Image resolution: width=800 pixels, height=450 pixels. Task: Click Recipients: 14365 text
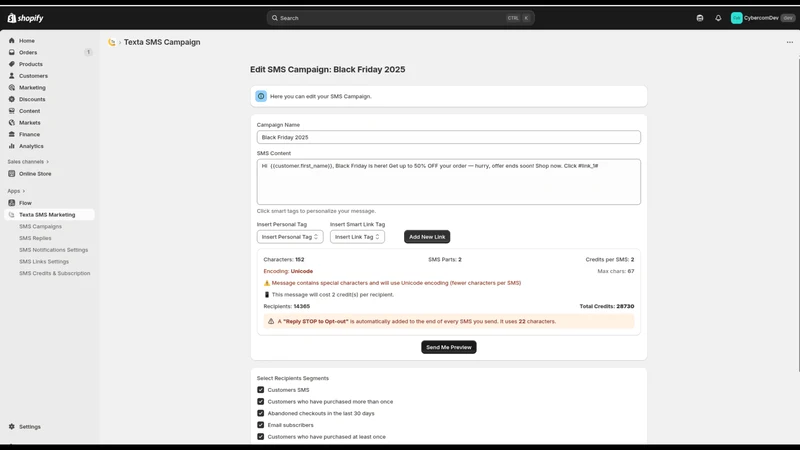pyautogui.click(x=286, y=307)
